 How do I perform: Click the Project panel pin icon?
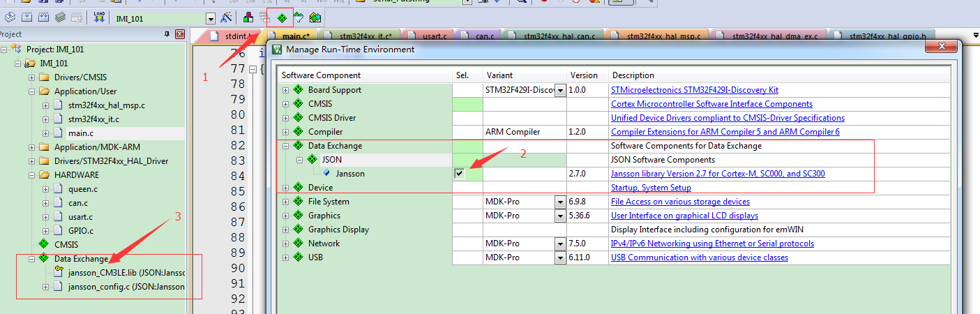coord(167,34)
